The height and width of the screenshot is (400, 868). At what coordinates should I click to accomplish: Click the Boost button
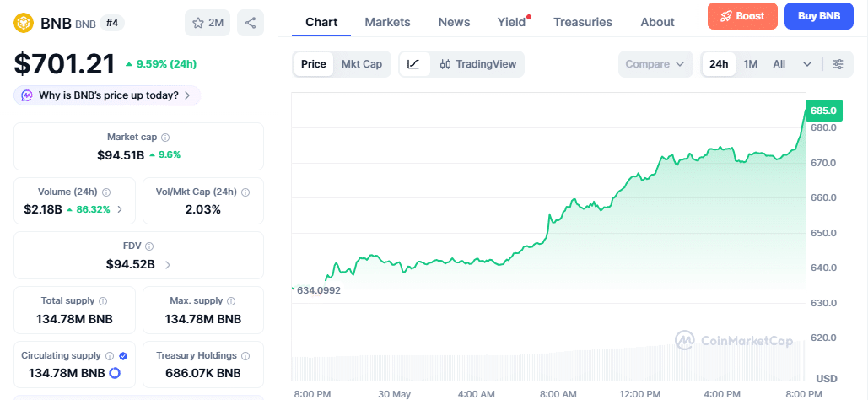[742, 16]
